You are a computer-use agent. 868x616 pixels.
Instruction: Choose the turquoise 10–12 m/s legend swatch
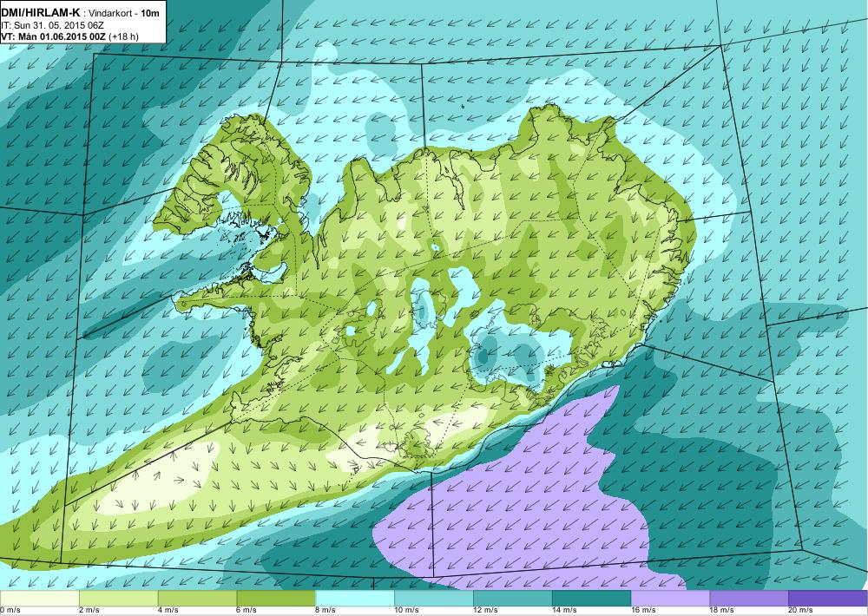click(x=433, y=599)
